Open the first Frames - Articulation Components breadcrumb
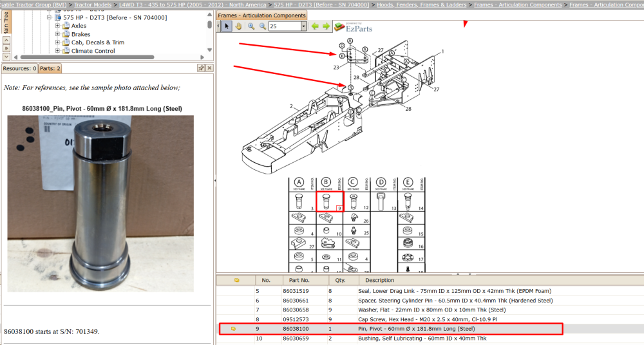 pos(518,5)
